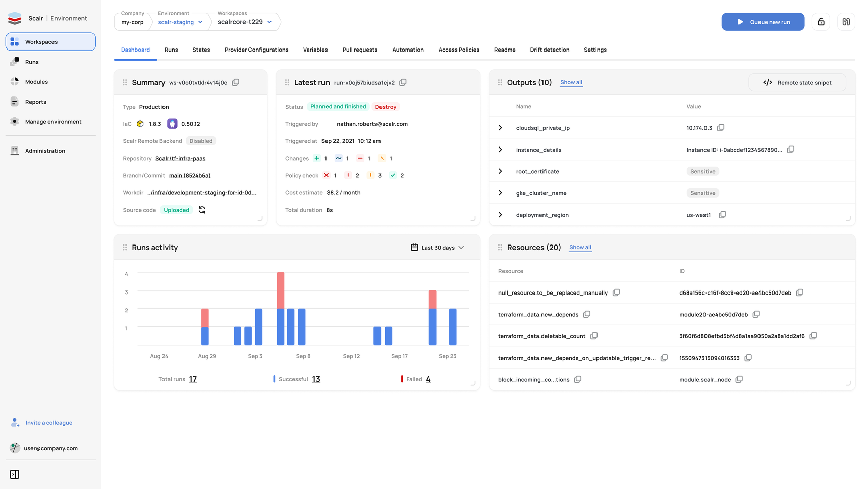Expand the root_certificate output row
The image size is (868, 489).
tap(500, 171)
